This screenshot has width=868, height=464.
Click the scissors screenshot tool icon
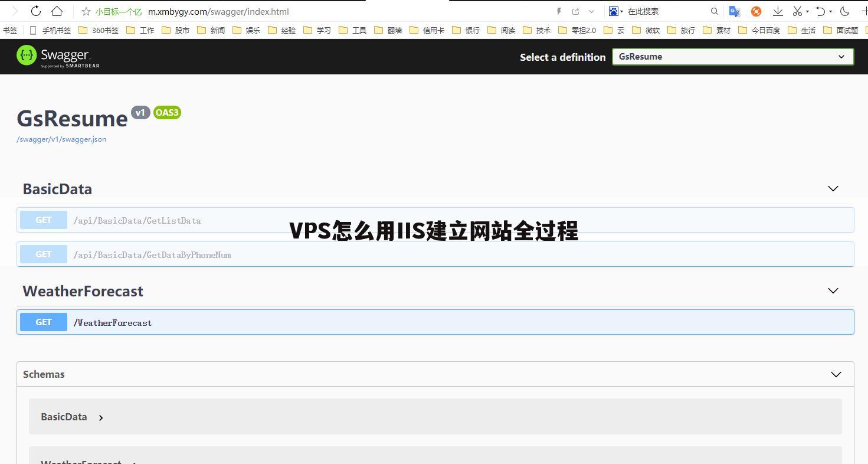point(797,11)
